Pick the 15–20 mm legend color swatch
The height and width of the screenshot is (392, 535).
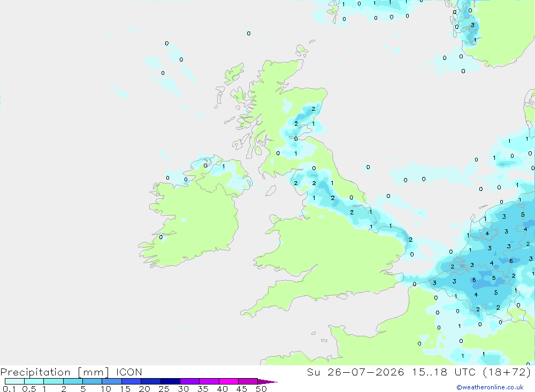[x=132, y=381]
